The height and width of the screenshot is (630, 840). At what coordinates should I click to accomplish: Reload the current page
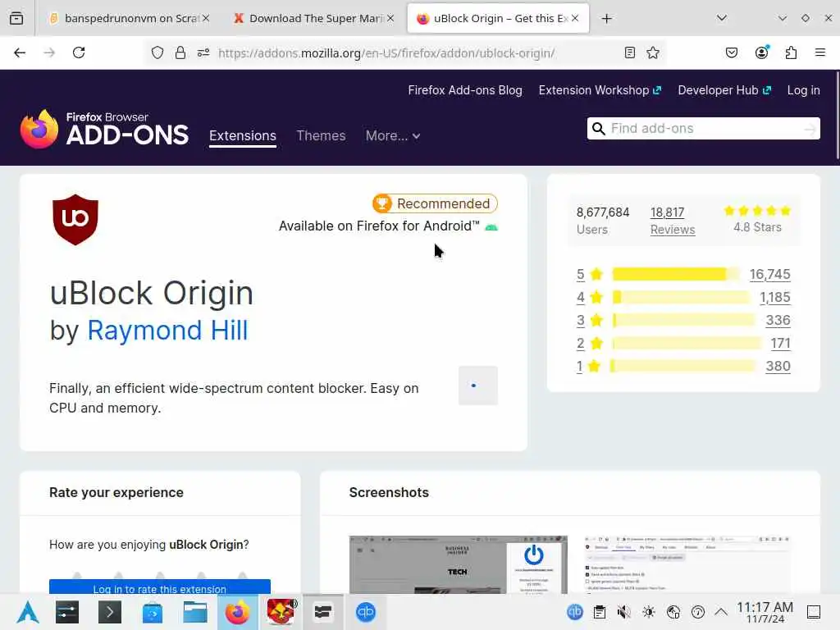tap(79, 52)
